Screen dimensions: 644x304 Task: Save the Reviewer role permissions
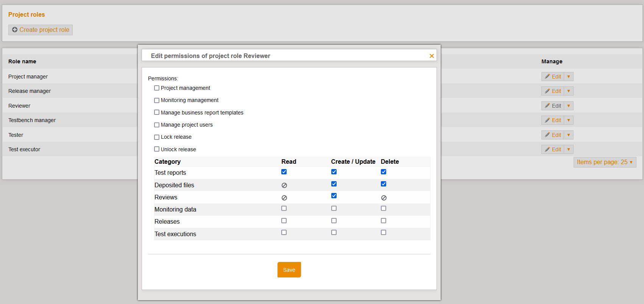point(289,270)
